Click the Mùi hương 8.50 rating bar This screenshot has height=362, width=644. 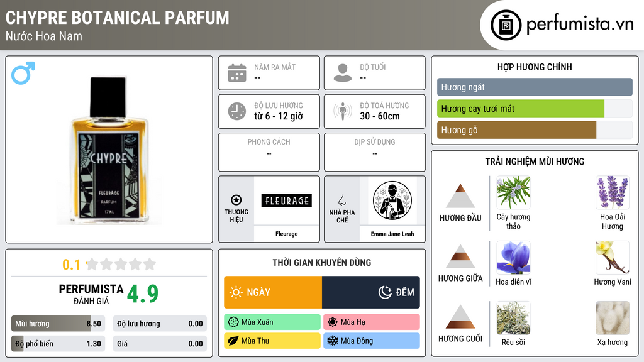[58, 324]
